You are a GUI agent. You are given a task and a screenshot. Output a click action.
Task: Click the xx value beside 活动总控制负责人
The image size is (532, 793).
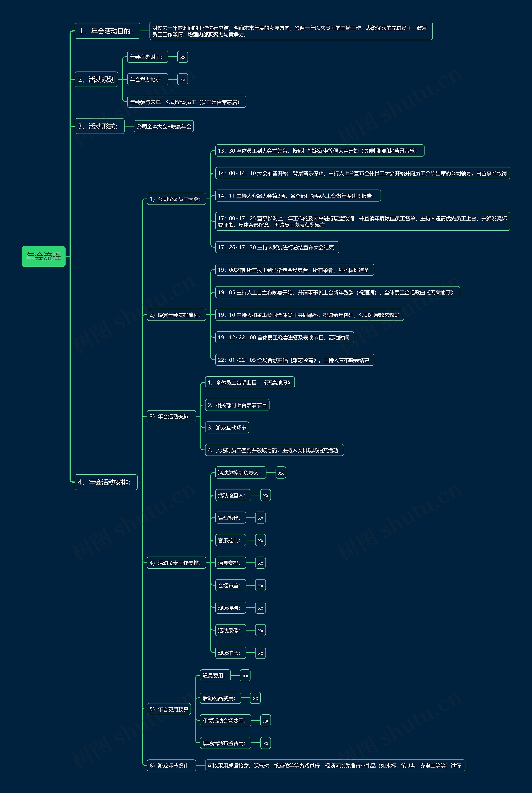[281, 473]
